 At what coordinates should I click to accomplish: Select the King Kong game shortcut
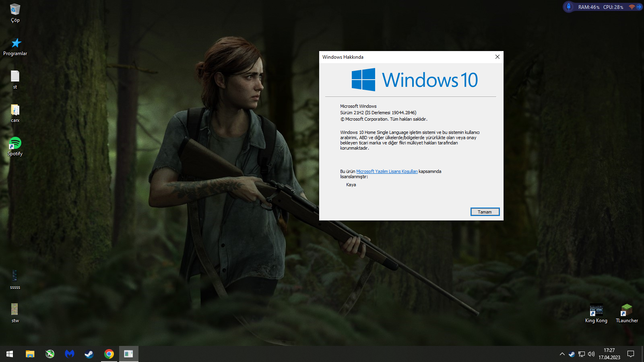pos(596,313)
